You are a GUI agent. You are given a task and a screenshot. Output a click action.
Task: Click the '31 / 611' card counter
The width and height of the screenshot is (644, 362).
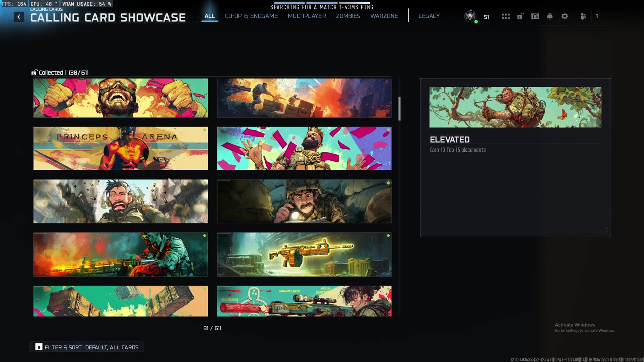pyautogui.click(x=212, y=328)
